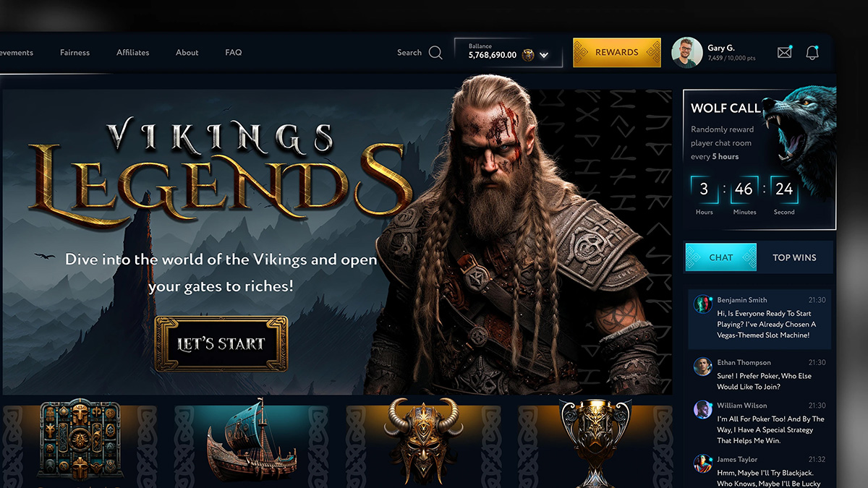
Task: Click the LET'S START button
Action: (x=221, y=344)
